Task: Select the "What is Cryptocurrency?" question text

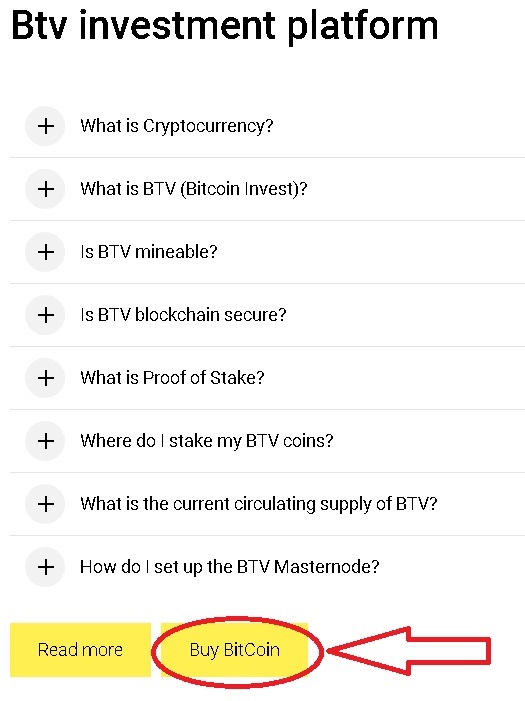Action: pyautogui.click(x=177, y=126)
